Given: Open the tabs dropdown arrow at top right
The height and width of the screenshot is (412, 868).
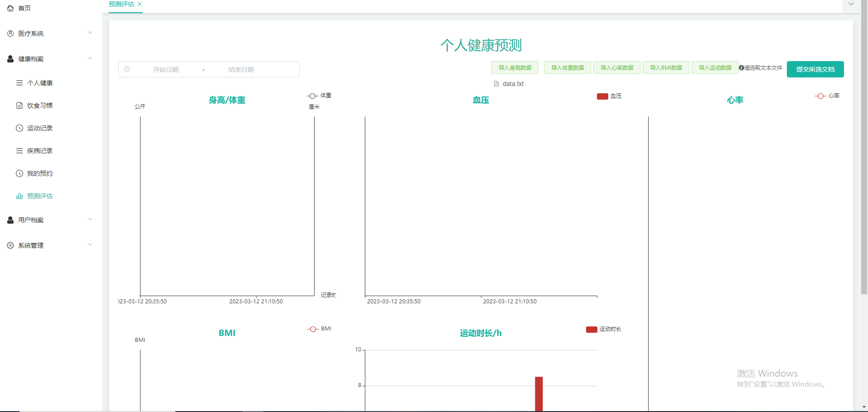Looking at the screenshot, I should pyautogui.click(x=851, y=4).
